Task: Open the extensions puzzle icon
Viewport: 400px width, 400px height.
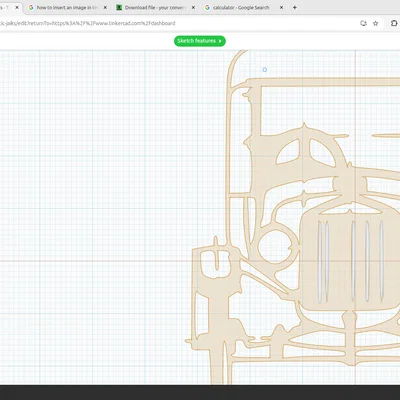Action: [x=394, y=23]
